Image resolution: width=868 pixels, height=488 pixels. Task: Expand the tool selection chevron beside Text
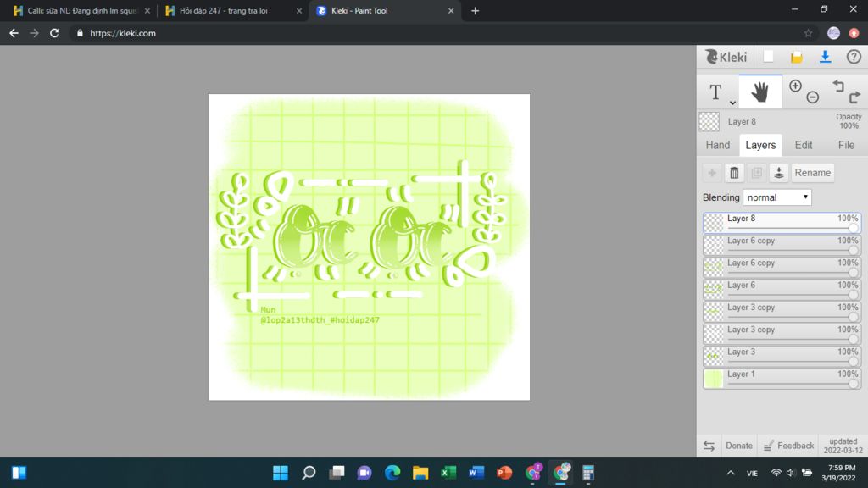(732, 103)
